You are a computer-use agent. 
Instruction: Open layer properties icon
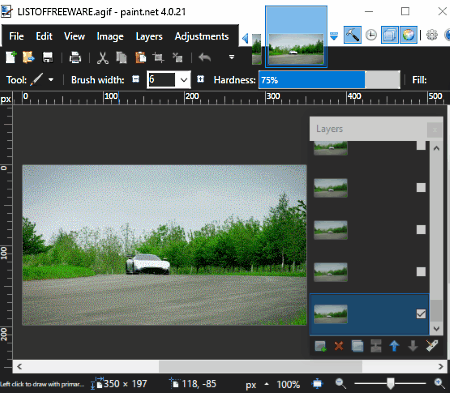(432, 346)
